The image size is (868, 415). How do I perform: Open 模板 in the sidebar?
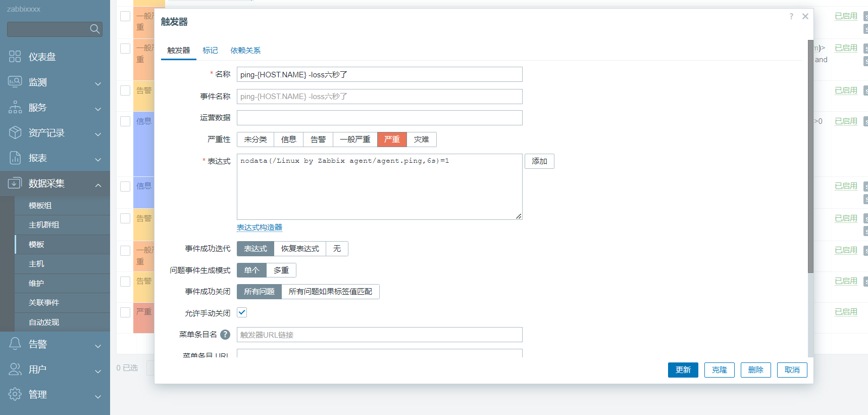point(63,245)
